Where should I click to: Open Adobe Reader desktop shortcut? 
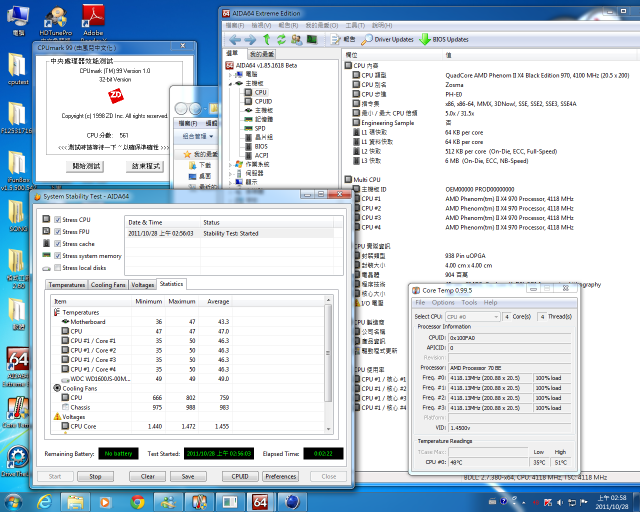pos(93,21)
